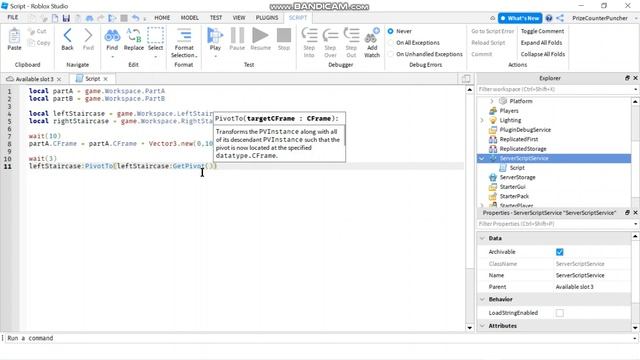Switch to the TEST ribbon tab
640x360 pixels.
[216, 18]
